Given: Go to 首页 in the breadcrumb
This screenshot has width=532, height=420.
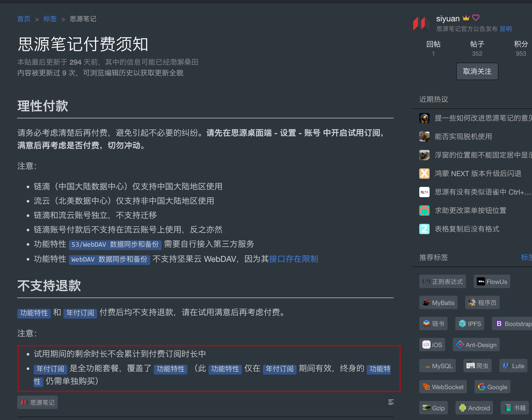Looking at the screenshot, I should [24, 19].
